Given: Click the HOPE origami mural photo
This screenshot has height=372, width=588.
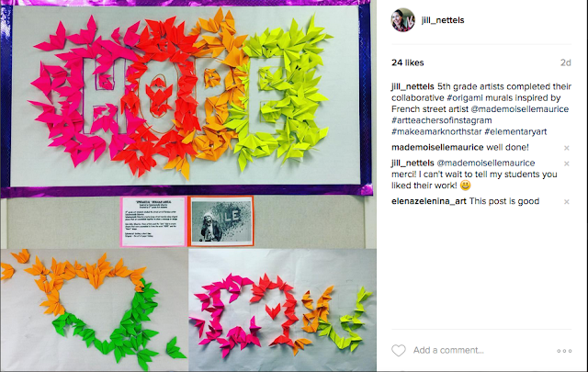Looking at the screenshot, I should pos(187,97).
